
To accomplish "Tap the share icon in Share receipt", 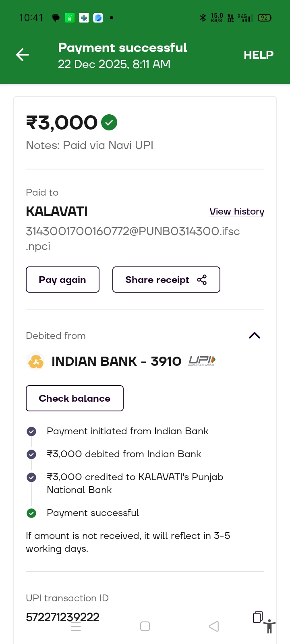I will (202, 280).
